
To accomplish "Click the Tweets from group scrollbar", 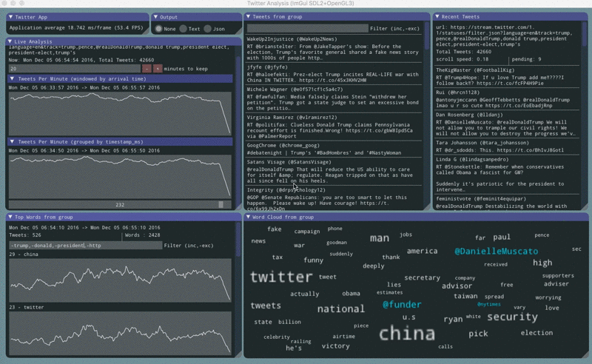I will click(x=427, y=36).
